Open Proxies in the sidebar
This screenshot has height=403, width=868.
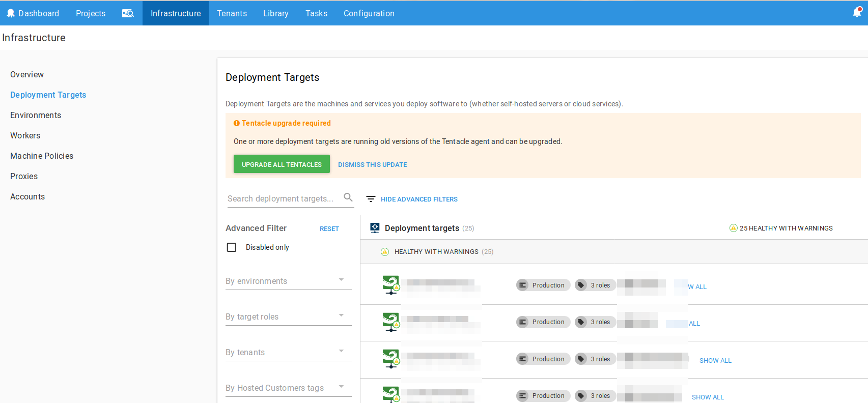(24, 176)
